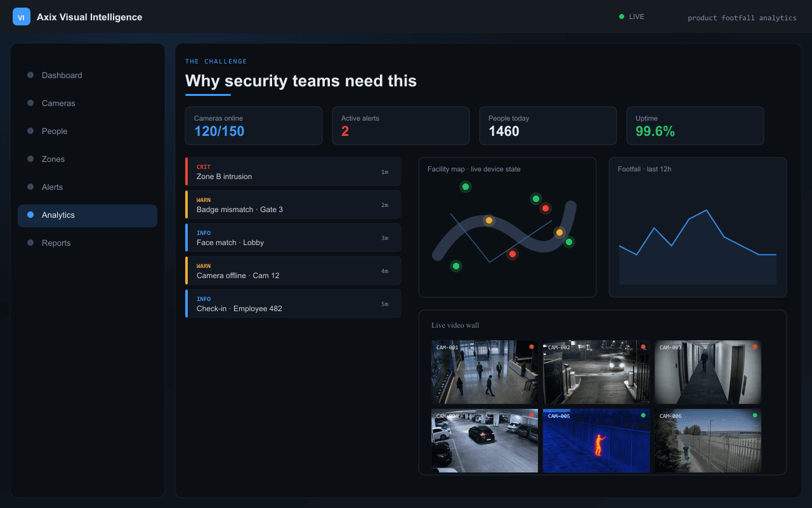Open the Active alerts card
This screenshot has width=812, height=508.
point(401,126)
